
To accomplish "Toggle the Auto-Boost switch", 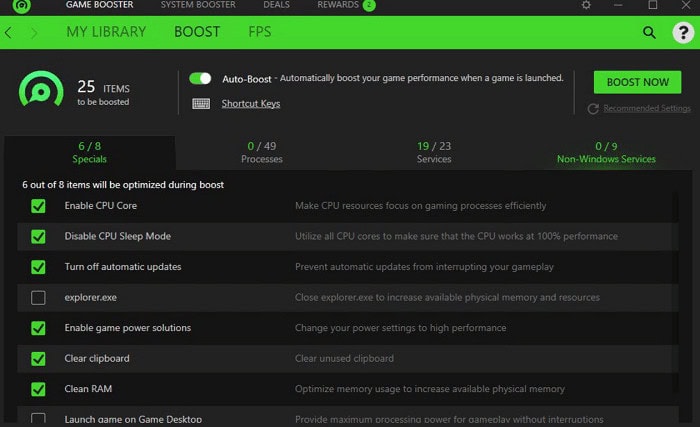I will coord(200,79).
